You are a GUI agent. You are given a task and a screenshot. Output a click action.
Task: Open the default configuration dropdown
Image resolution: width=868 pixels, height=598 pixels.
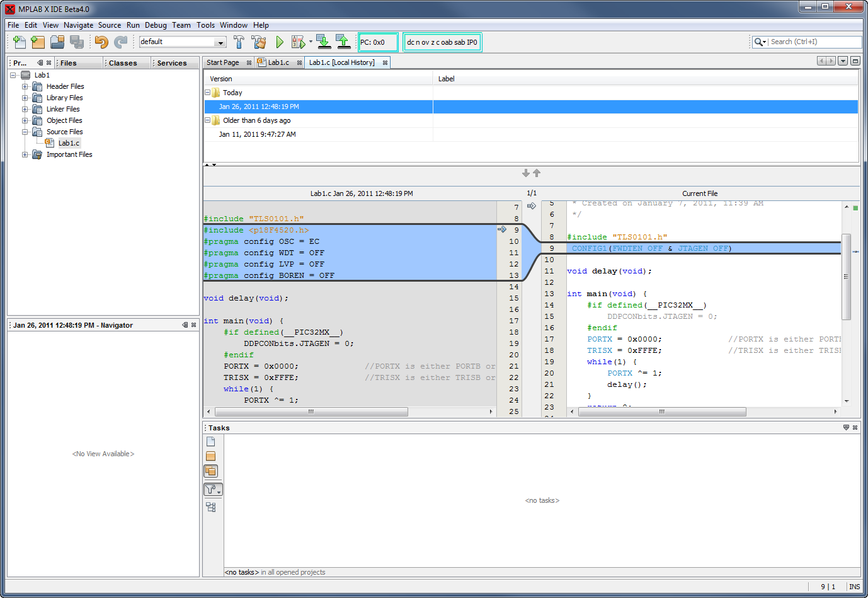220,42
